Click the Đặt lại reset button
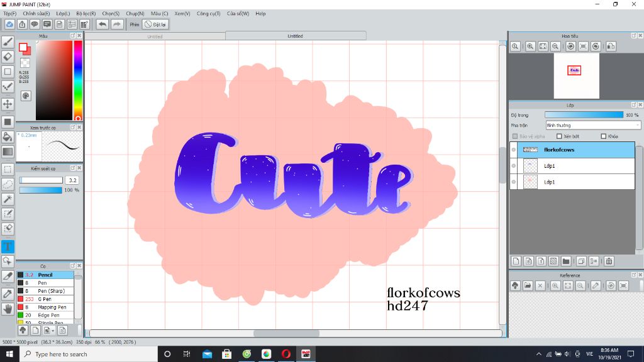 [155, 25]
